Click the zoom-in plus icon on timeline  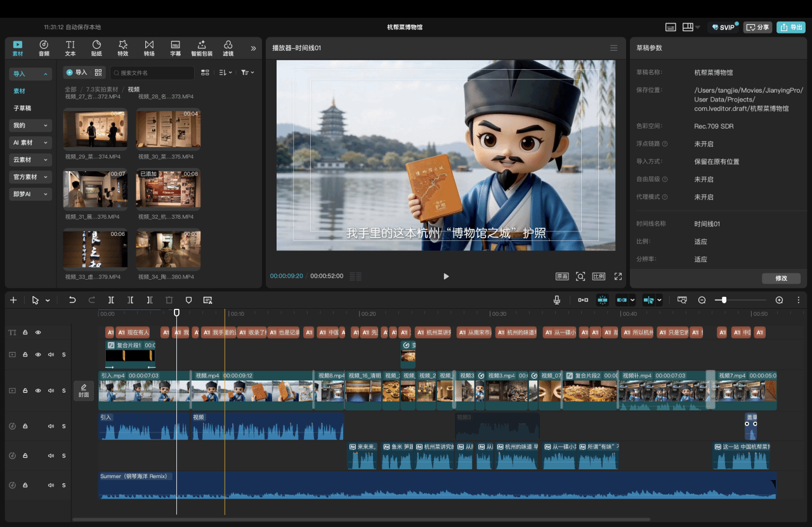(x=779, y=300)
